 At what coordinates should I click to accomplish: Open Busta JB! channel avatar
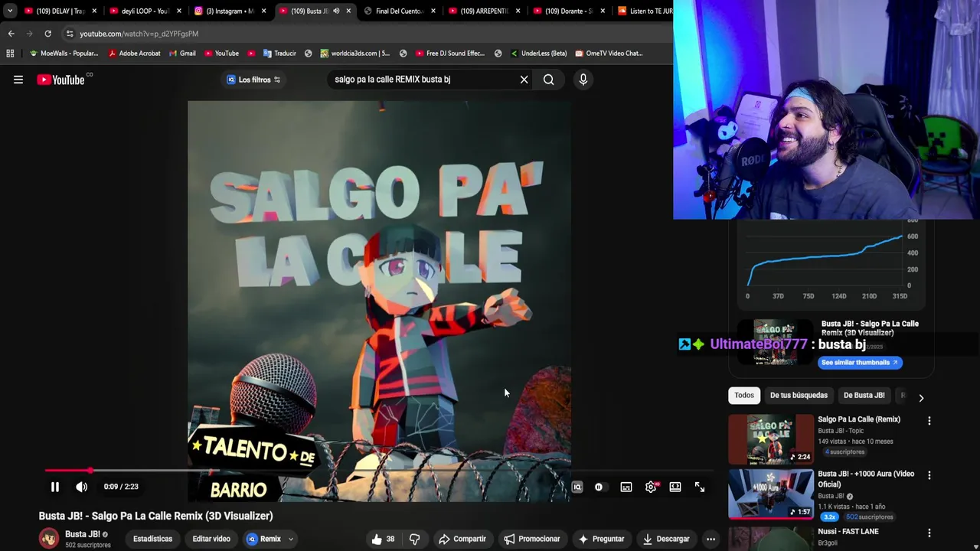(x=49, y=538)
